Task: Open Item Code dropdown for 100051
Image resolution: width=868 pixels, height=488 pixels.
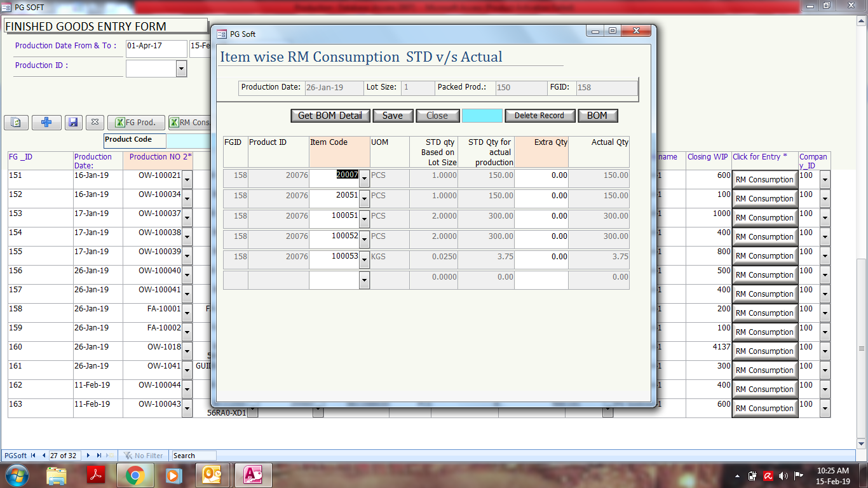Action: click(x=364, y=219)
